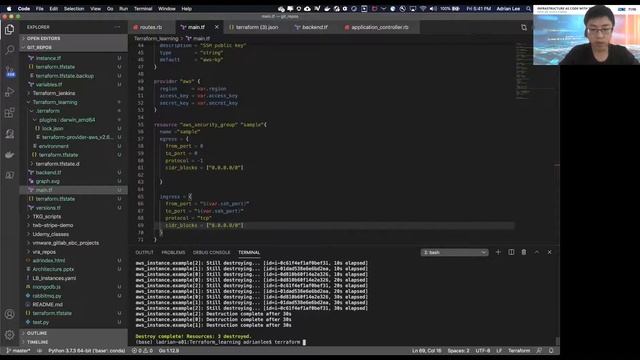The height and width of the screenshot is (360, 640).
Task: Close the terminal panel
Action: [x=549, y=252]
